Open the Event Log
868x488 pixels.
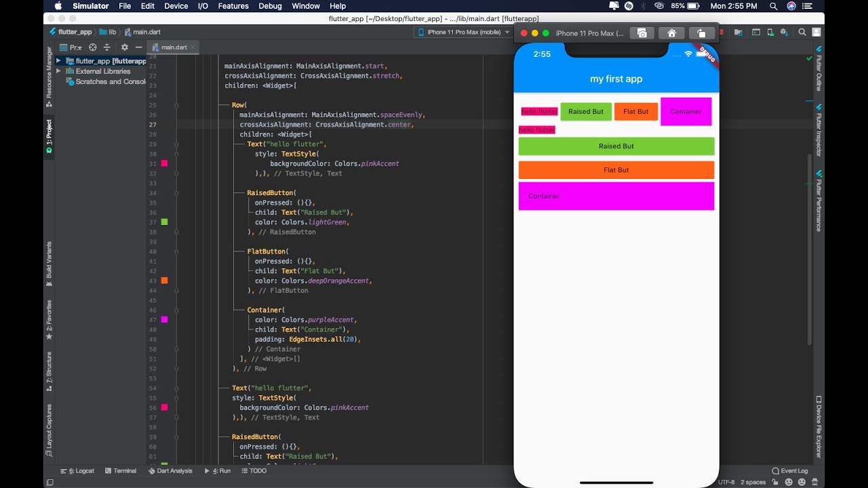pos(790,470)
